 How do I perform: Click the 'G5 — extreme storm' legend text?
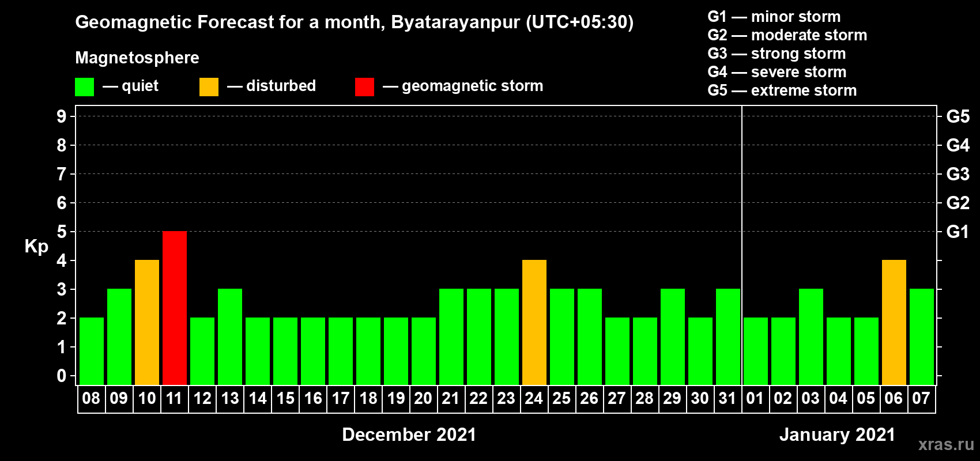782,90
